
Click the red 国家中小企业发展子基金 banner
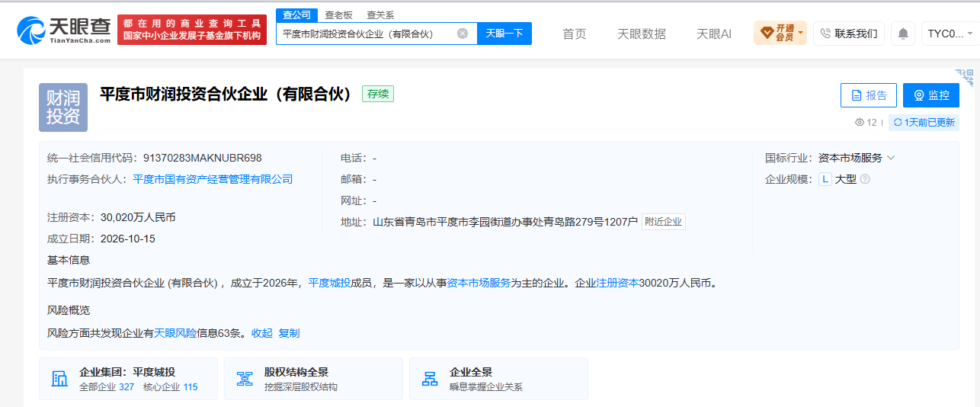point(192,30)
